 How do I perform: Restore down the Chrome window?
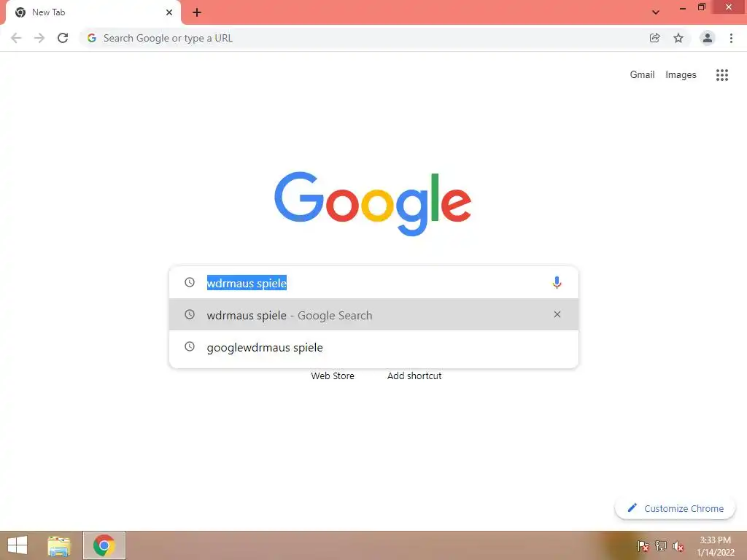click(x=701, y=7)
